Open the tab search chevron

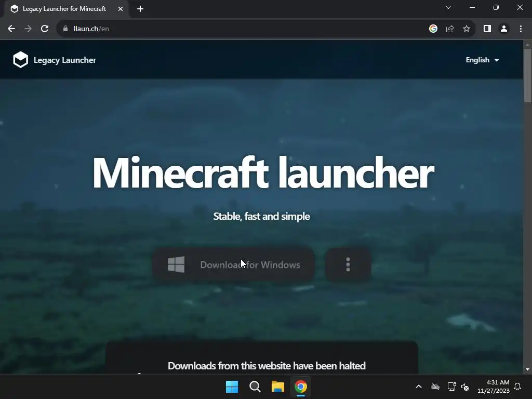point(448,7)
